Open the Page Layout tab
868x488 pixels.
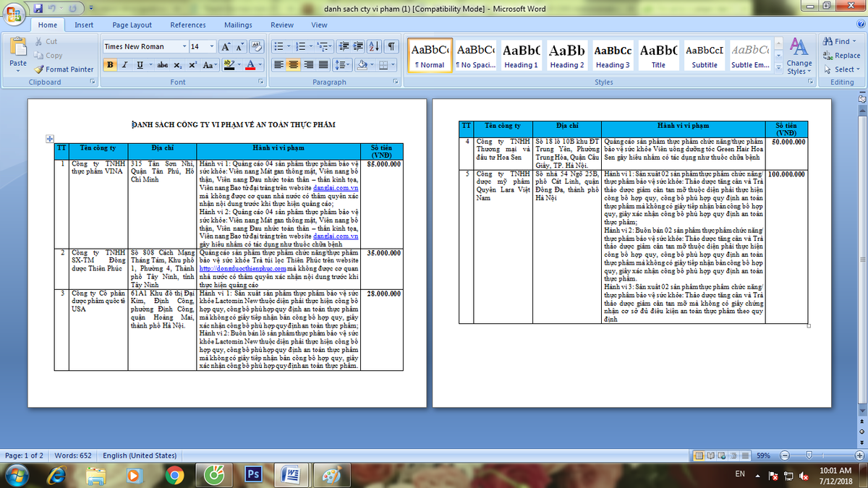pos(132,25)
